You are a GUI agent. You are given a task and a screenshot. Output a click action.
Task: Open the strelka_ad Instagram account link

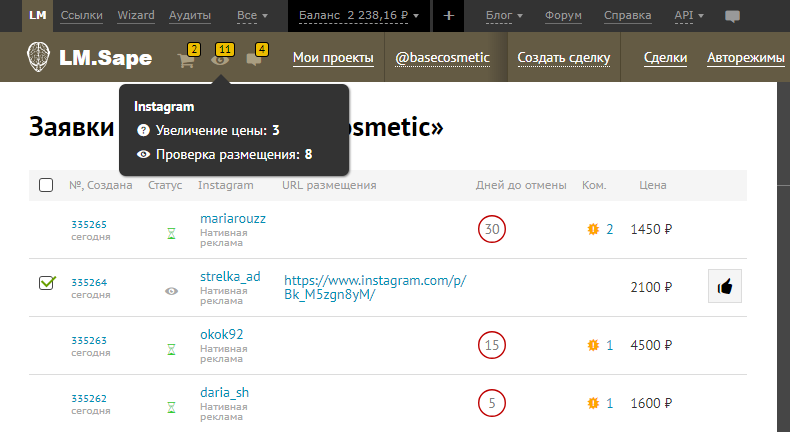(230, 276)
